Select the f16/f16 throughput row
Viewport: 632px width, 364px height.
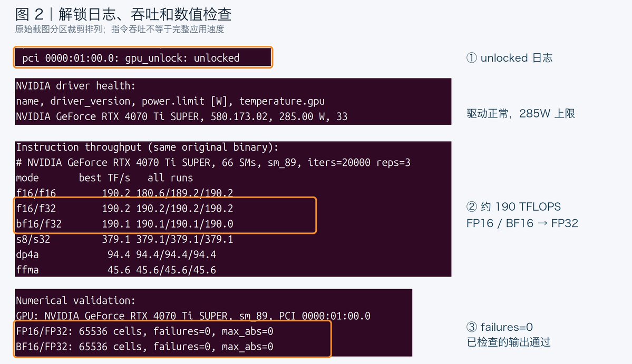[x=124, y=192]
